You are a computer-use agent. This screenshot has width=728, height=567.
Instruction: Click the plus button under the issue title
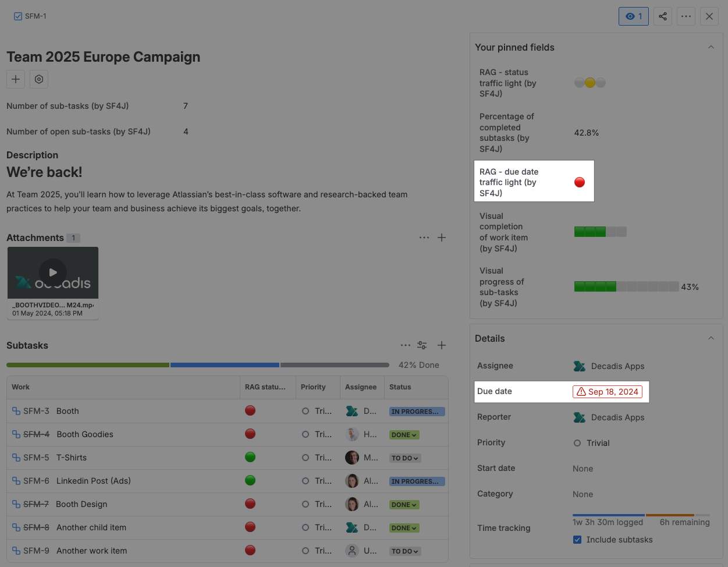(x=16, y=79)
